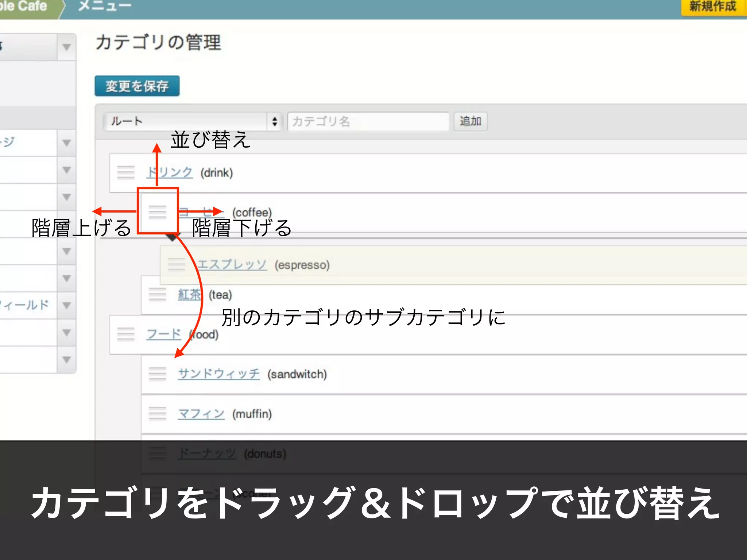Screen dimensions: 747x560
Task: Click the 追加 button
Action: (470, 121)
